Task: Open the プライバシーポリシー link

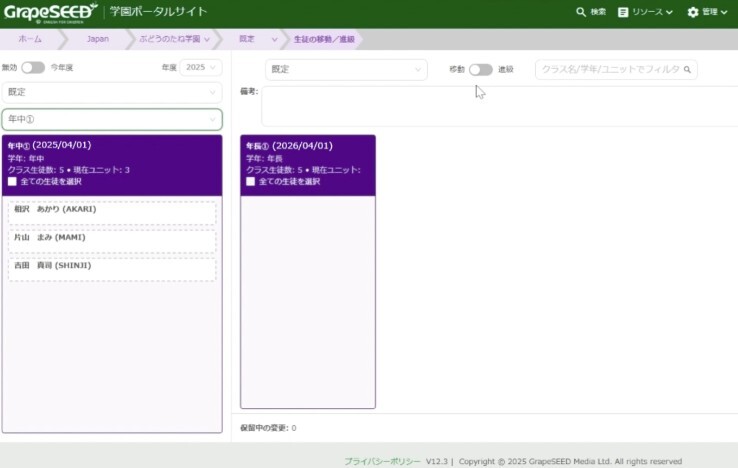Action: (382, 461)
